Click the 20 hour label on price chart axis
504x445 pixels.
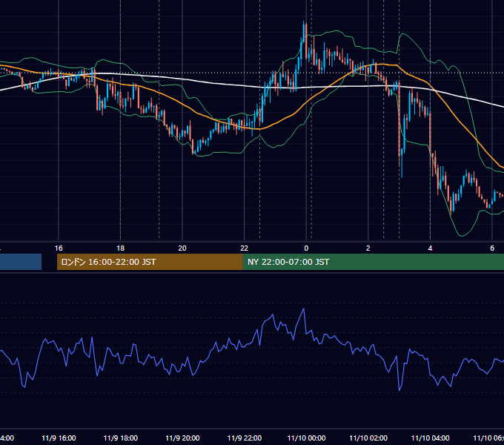(182, 248)
